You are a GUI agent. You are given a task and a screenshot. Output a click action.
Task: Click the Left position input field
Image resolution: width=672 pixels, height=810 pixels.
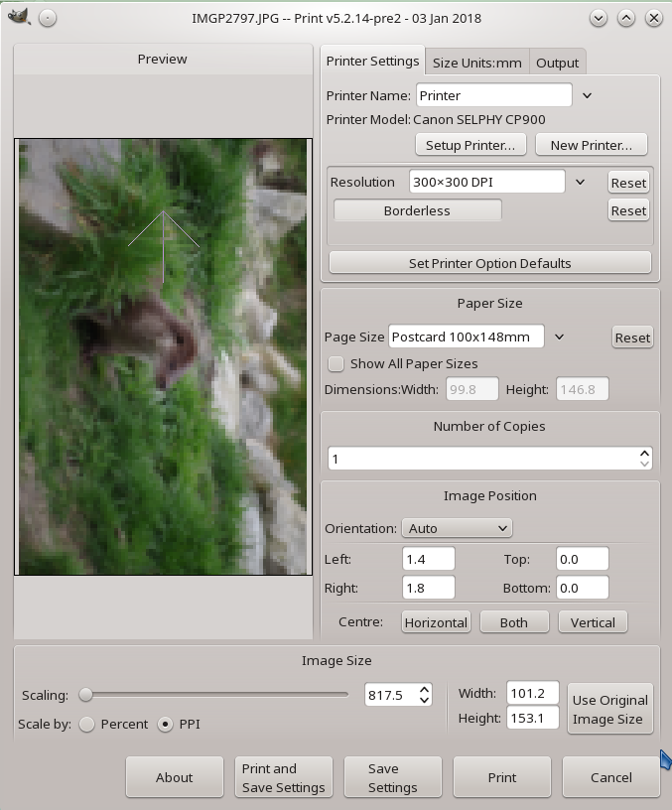tap(428, 560)
